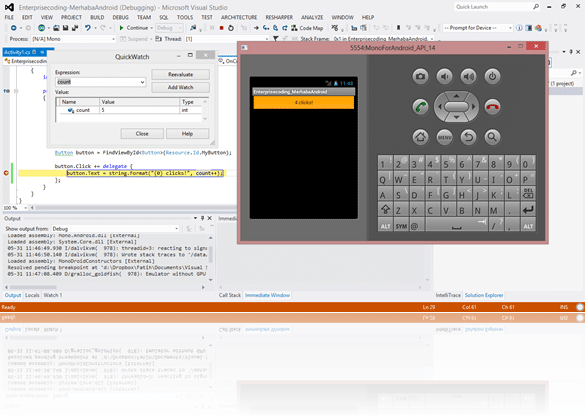Click the Restart debugging icon
The image size is (585, 416).
[231, 28]
